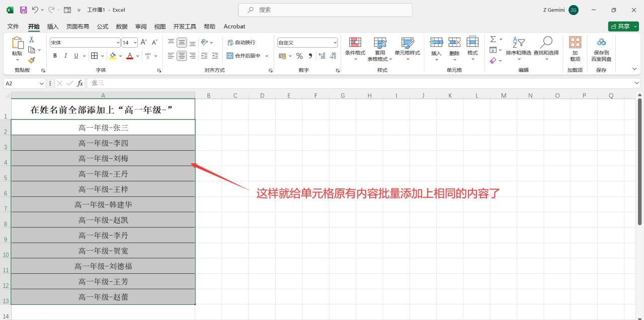The width and height of the screenshot is (644, 320).
Task: Click Decrease Indent icon
Action: tap(204, 56)
